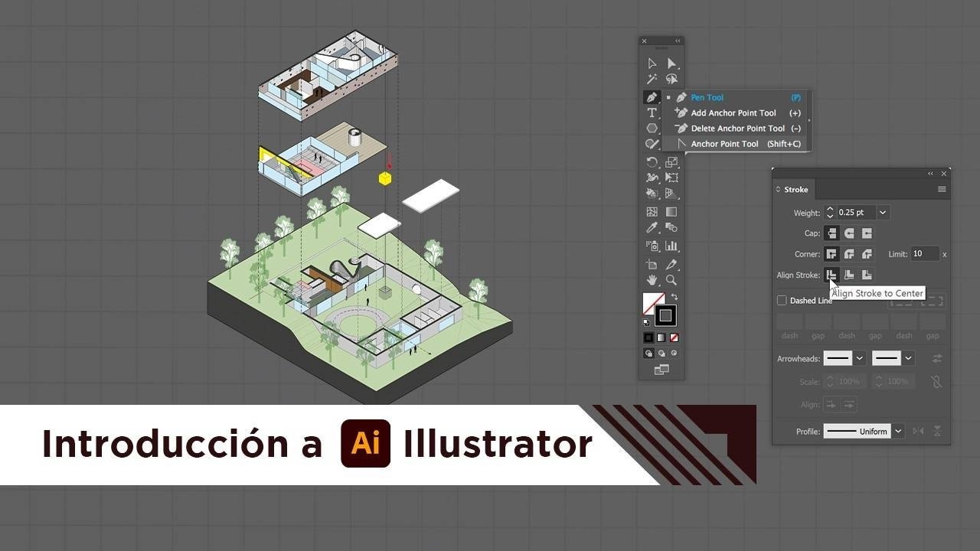Screen dimensions: 980x551
Task: Select the Slice tool
Action: point(671,265)
